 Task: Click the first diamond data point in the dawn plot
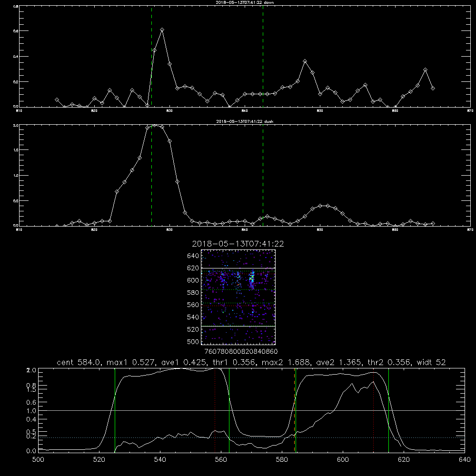(57, 99)
